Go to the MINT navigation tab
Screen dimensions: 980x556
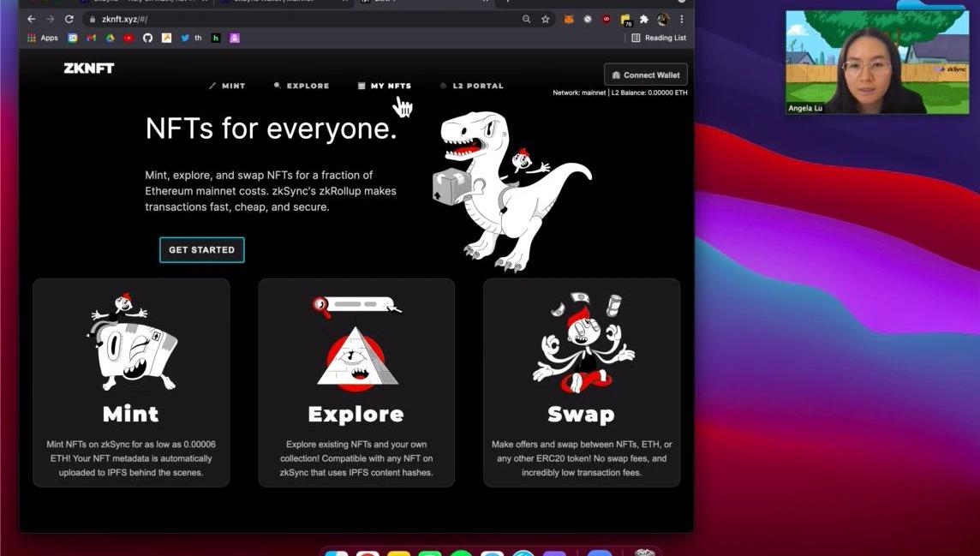(x=227, y=86)
